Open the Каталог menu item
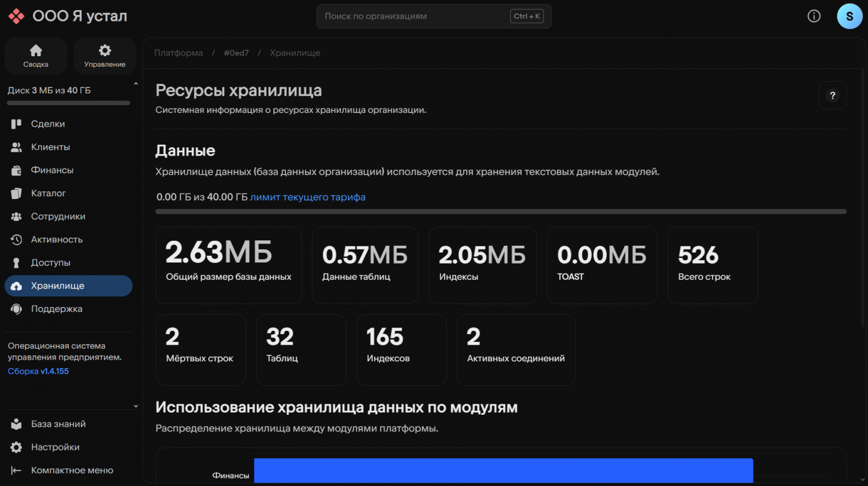This screenshot has width=868, height=486. point(68,194)
